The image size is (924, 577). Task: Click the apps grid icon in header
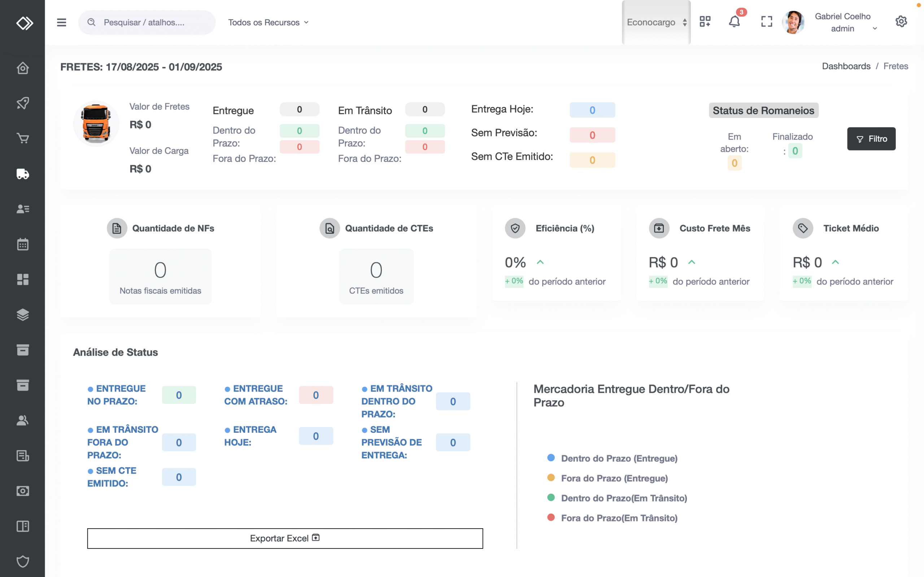click(705, 22)
